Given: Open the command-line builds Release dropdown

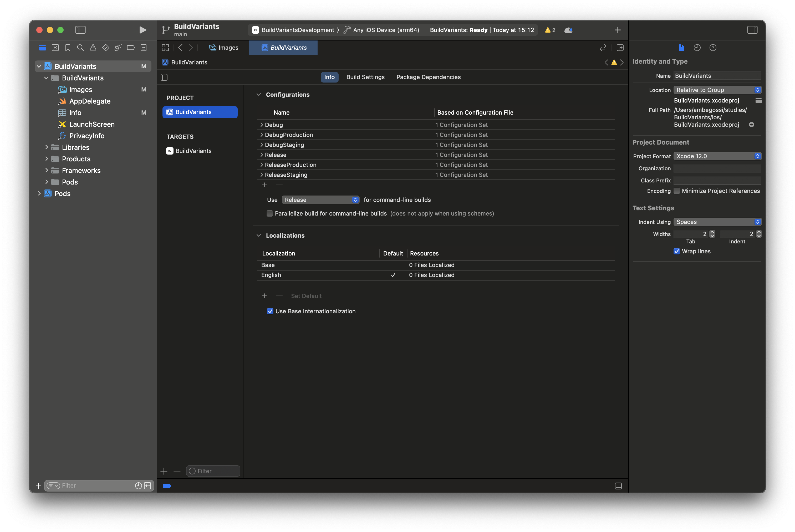Looking at the screenshot, I should coord(320,200).
